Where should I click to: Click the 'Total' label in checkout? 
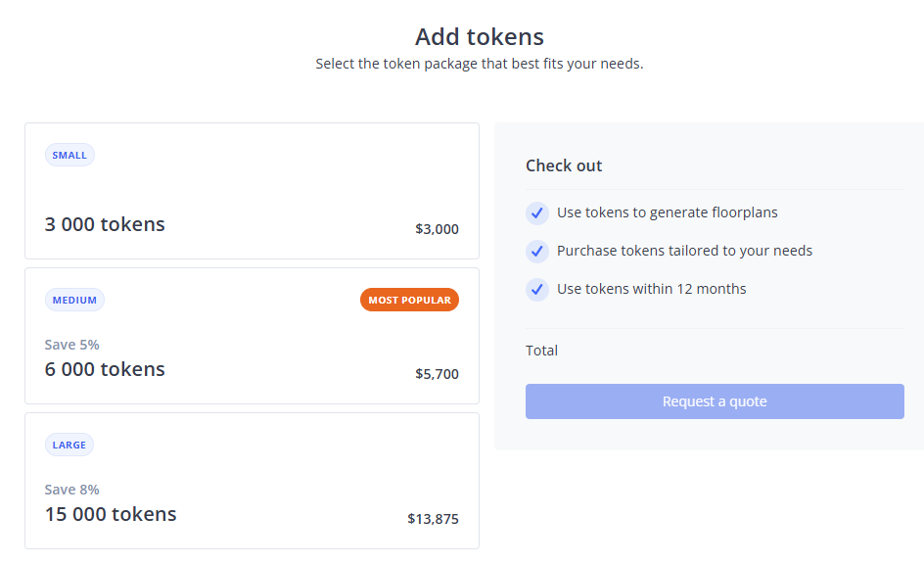[541, 351]
